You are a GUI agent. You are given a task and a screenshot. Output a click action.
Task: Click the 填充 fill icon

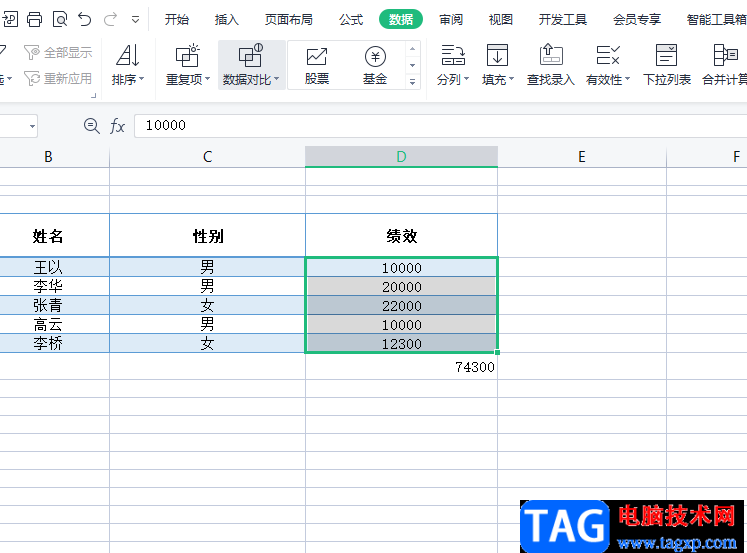(497, 55)
